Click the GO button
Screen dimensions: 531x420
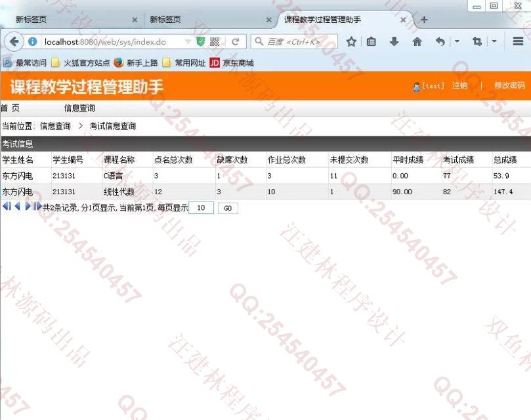(228, 208)
